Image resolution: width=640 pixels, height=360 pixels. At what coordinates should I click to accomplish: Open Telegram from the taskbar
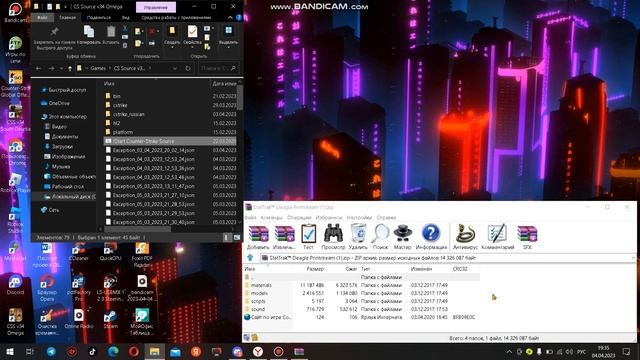tap(51, 351)
